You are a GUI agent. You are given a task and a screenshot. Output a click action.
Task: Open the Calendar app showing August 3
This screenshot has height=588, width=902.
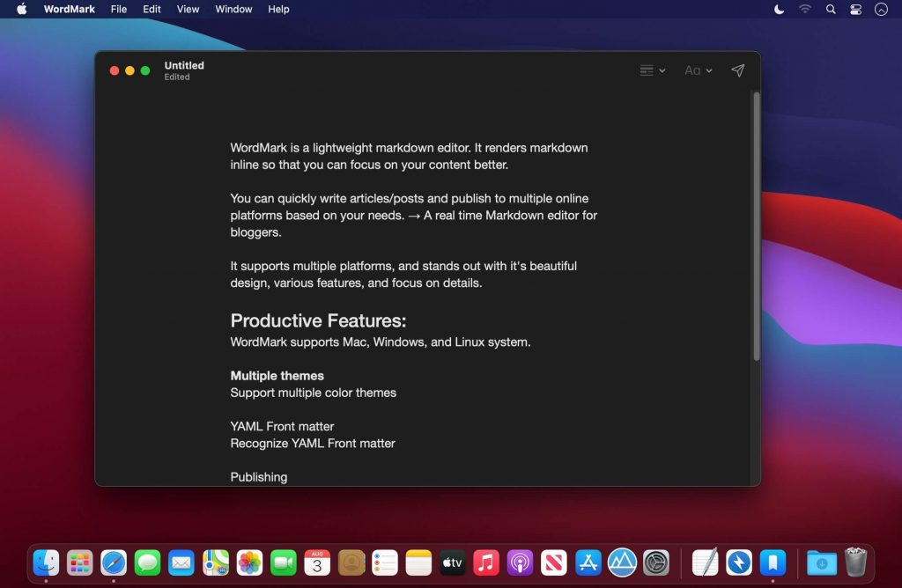click(x=316, y=562)
